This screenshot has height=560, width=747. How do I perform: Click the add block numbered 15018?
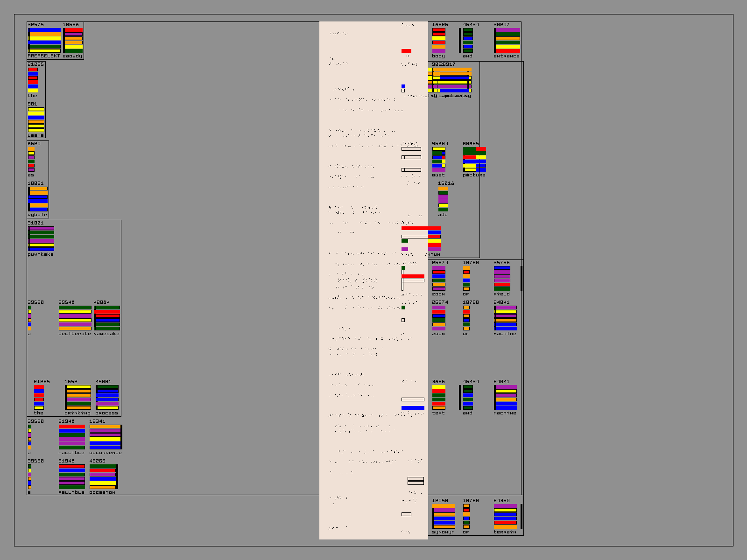coord(443,199)
